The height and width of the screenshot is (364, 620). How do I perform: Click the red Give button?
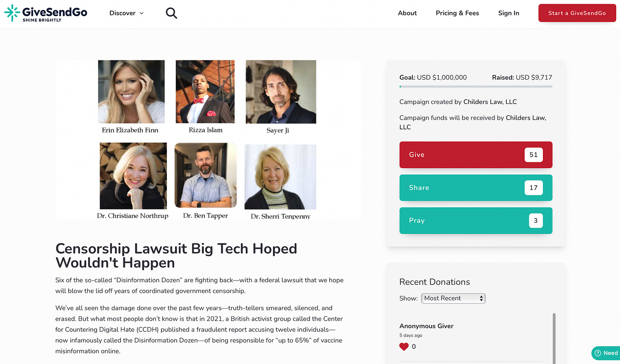pos(476,155)
